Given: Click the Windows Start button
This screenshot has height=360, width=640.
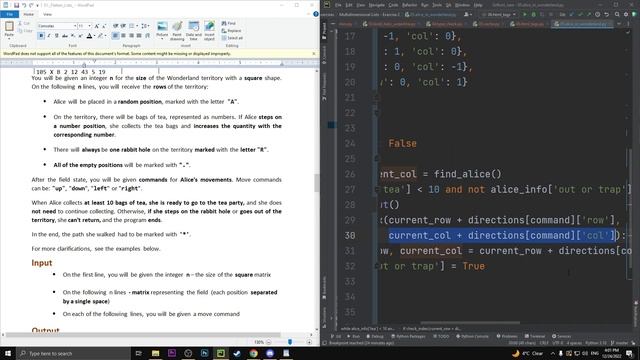Looking at the screenshot, I should pyautogui.click(x=8, y=353).
